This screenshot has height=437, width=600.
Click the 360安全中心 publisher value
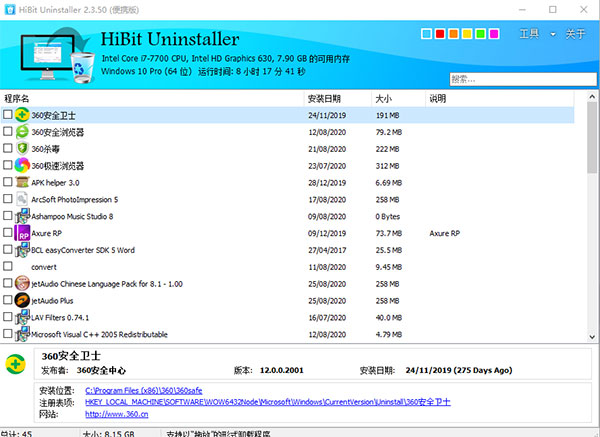101,370
